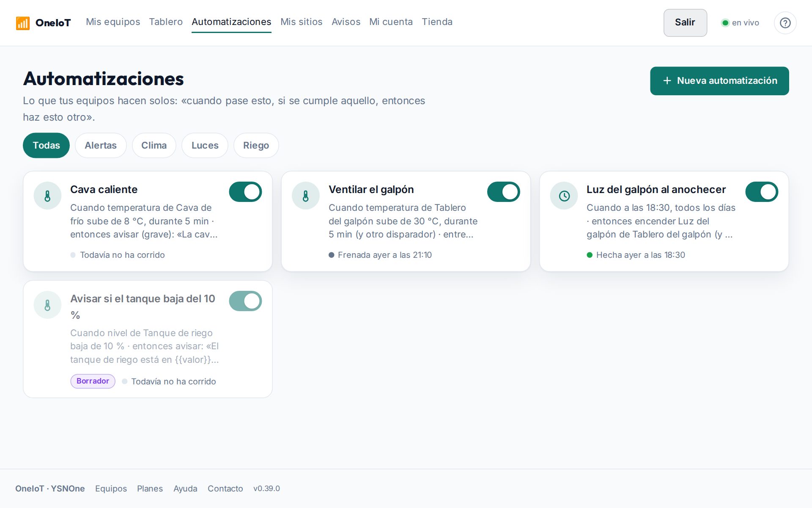Image resolution: width=812 pixels, height=508 pixels.
Task: Toggle the Avisar si el tanque baja switch
Action: 245,301
